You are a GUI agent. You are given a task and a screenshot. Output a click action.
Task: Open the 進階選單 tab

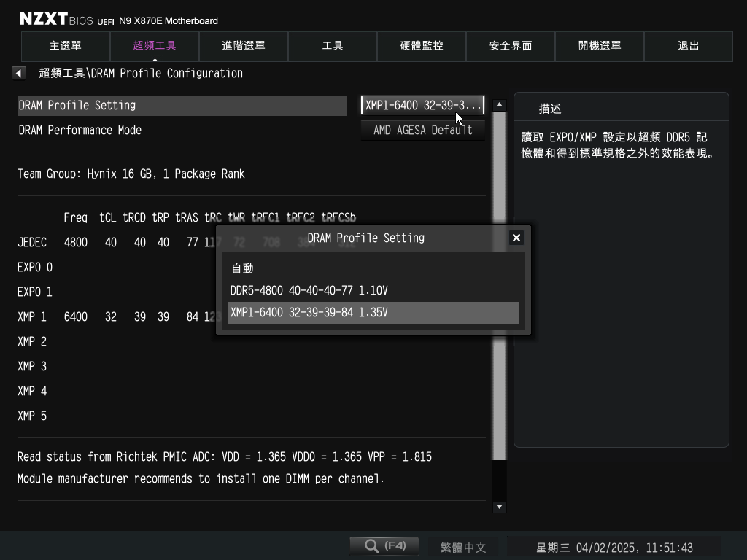(x=244, y=46)
